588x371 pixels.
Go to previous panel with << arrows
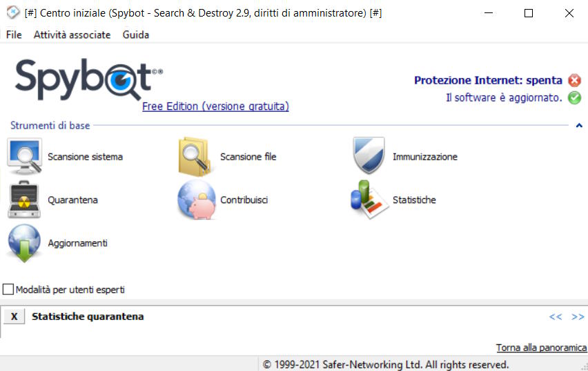(556, 317)
